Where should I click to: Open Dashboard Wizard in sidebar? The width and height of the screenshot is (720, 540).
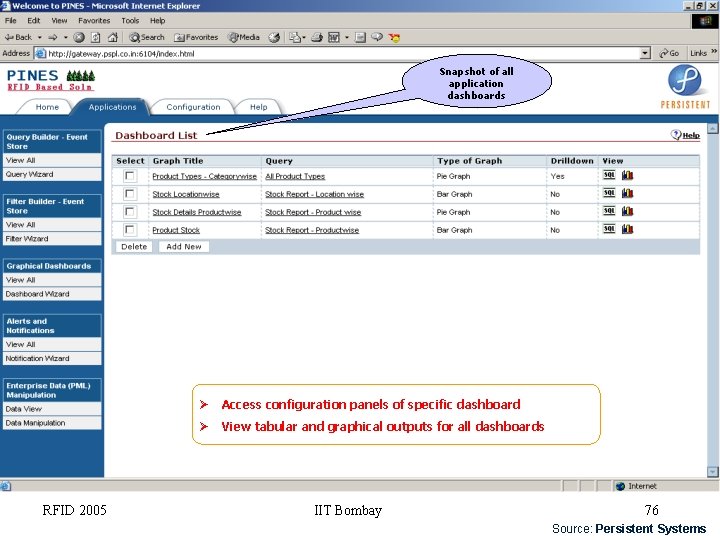[x=52, y=294]
